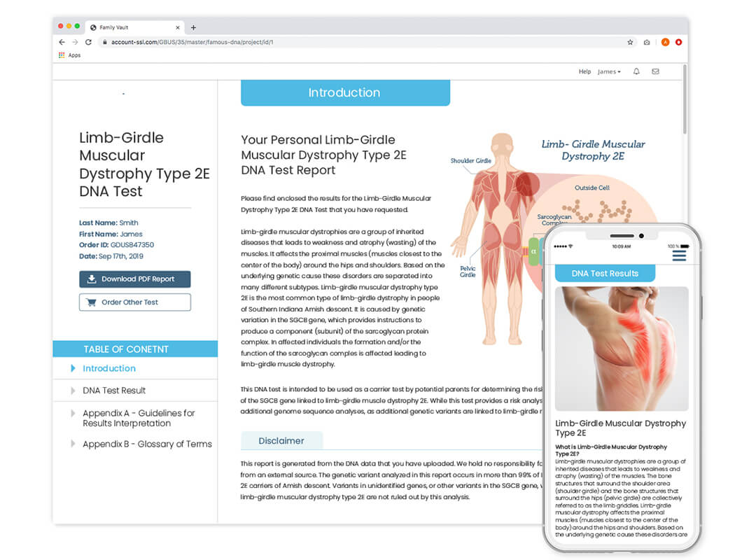The image size is (756, 560).
Task: Click the browser address bar URL
Action: [192, 42]
